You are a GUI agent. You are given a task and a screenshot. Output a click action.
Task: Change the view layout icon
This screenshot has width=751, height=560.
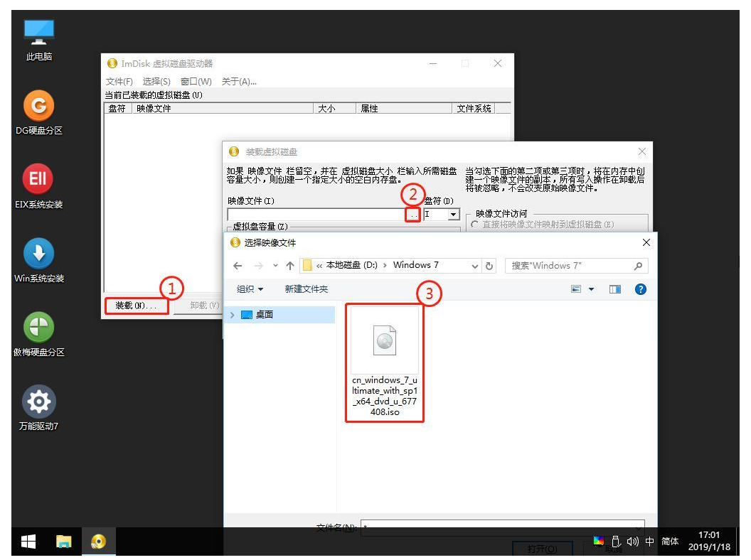[576, 289]
